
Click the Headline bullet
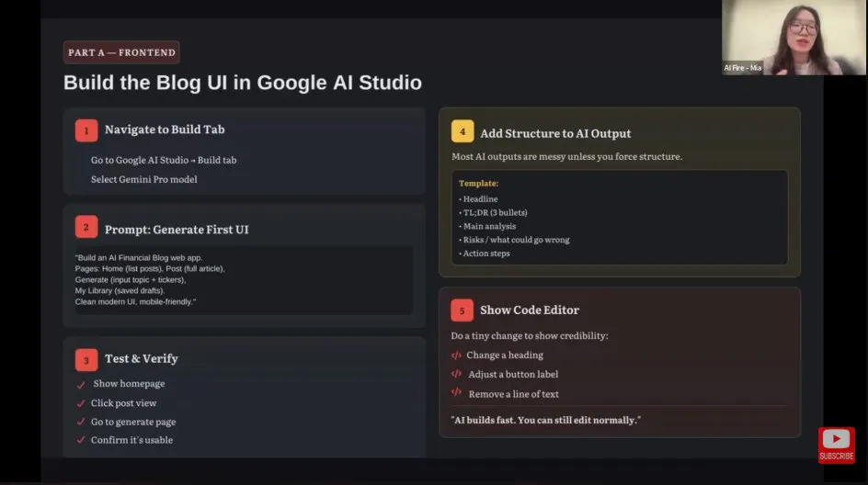pyautogui.click(x=478, y=199)
